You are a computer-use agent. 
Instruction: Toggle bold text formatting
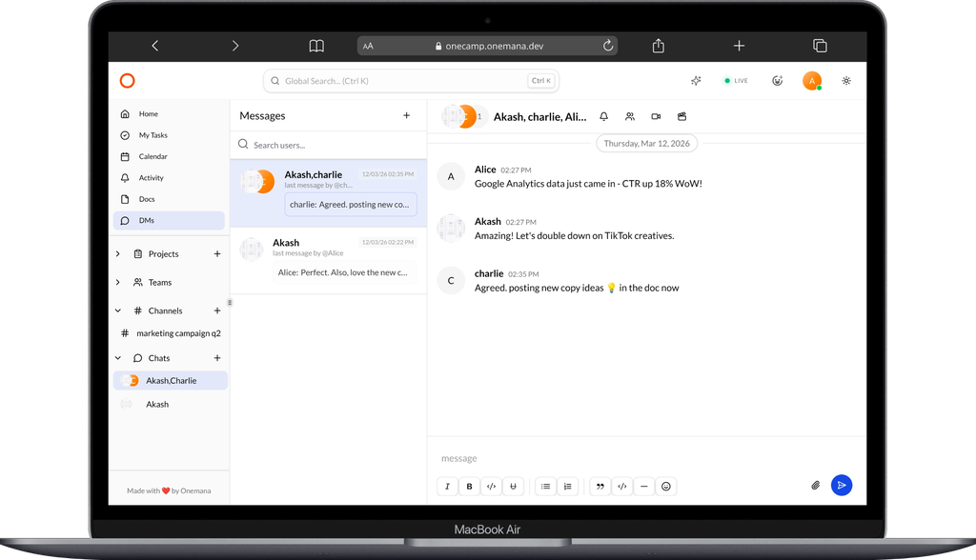click(x=469, y=486)
